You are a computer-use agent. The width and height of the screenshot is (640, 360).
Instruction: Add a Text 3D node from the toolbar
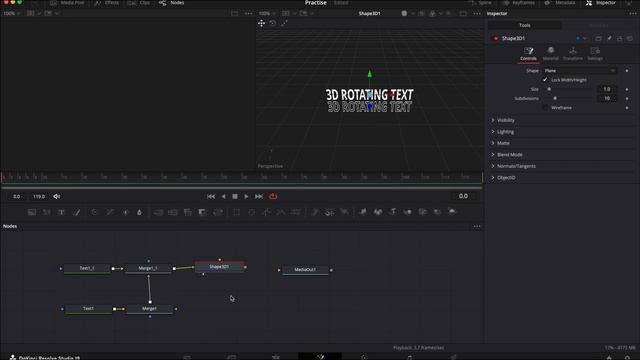click(x=393, y=212)
